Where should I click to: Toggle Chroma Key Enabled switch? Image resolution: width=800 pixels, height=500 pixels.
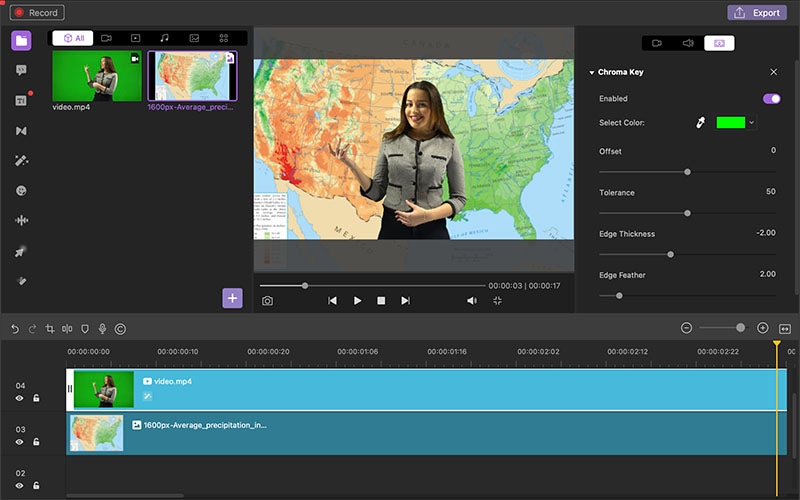tap(771, 98)
